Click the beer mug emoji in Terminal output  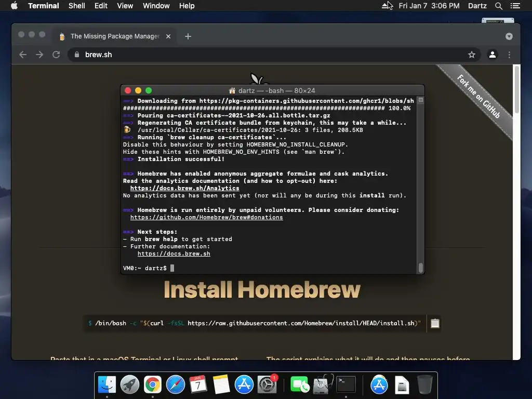(127, 129)
